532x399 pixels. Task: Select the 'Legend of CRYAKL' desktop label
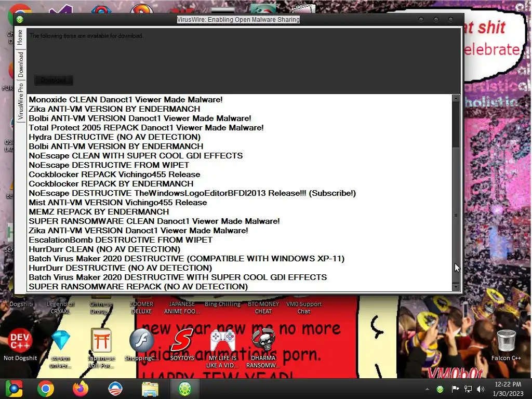tap(60, 308)
